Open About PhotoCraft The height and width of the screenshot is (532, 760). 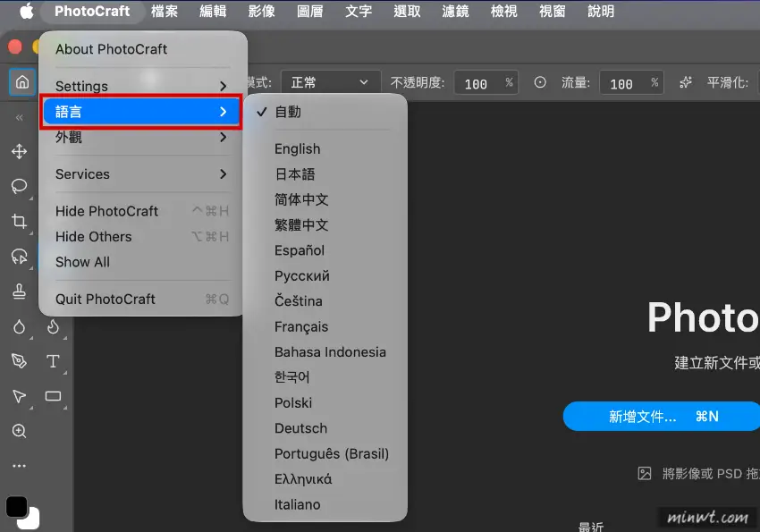click(x=141, y=49)
